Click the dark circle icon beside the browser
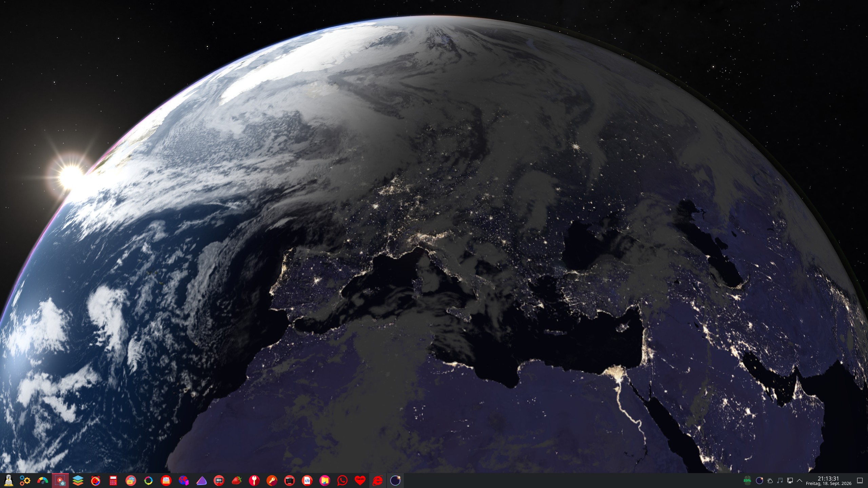This screenshot has width=868, height=488. (395, 481)
